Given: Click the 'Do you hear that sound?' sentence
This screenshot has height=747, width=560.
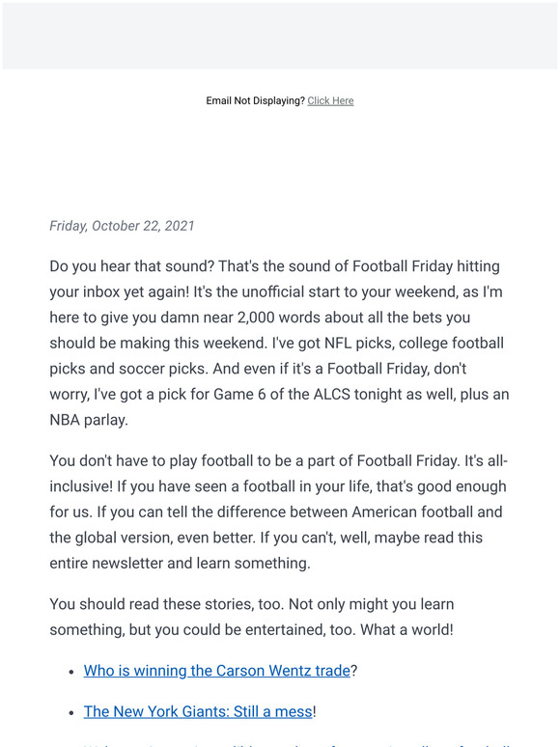Looking at the screenshot, I should 132,265.
